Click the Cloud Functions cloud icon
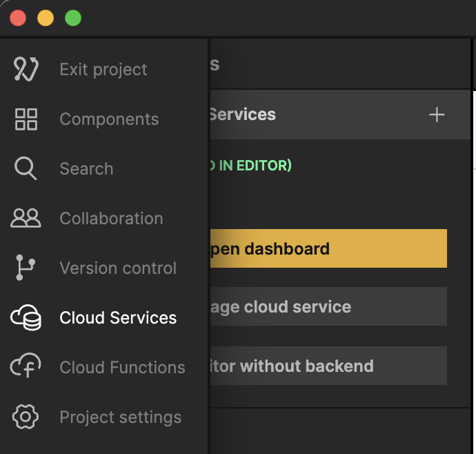 26,367
